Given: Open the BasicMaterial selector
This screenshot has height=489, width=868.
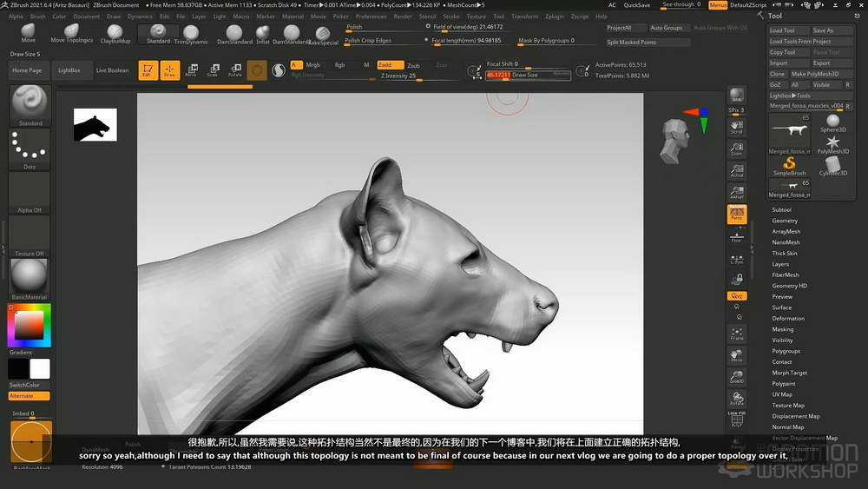Looking at the screenshot, I should click(30, 279).
